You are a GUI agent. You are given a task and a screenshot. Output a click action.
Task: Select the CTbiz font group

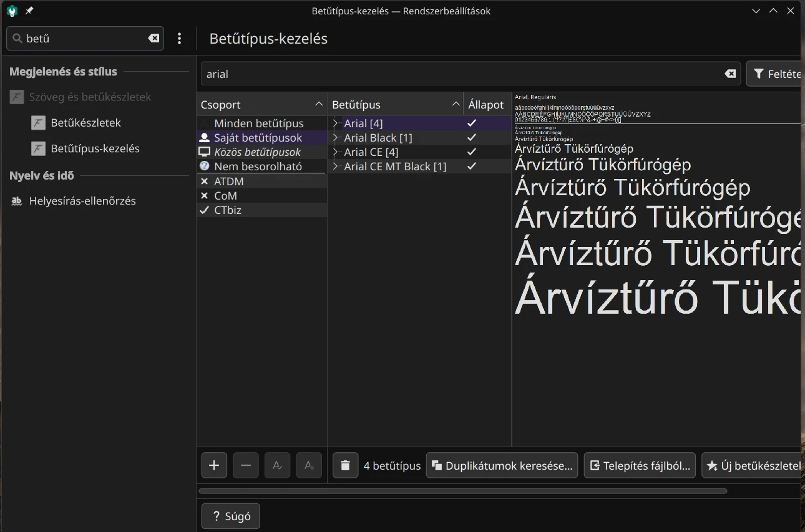click(262, 210)
